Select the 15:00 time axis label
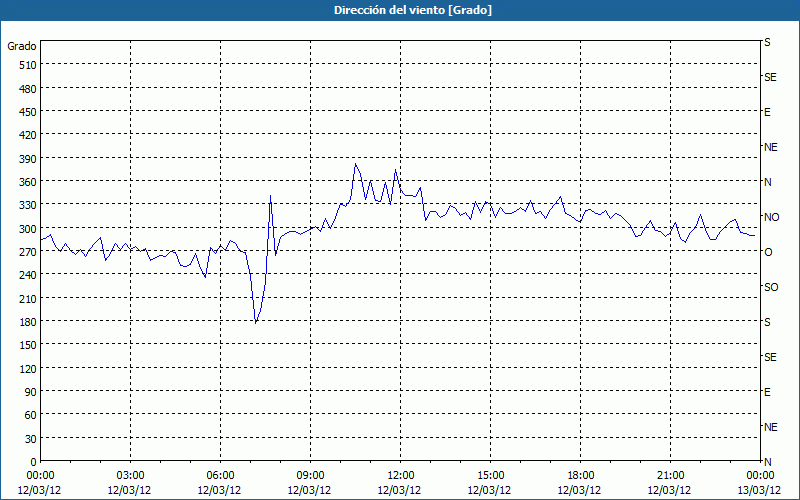The width and height of the screenshot is (800, 500). (490, 476)
